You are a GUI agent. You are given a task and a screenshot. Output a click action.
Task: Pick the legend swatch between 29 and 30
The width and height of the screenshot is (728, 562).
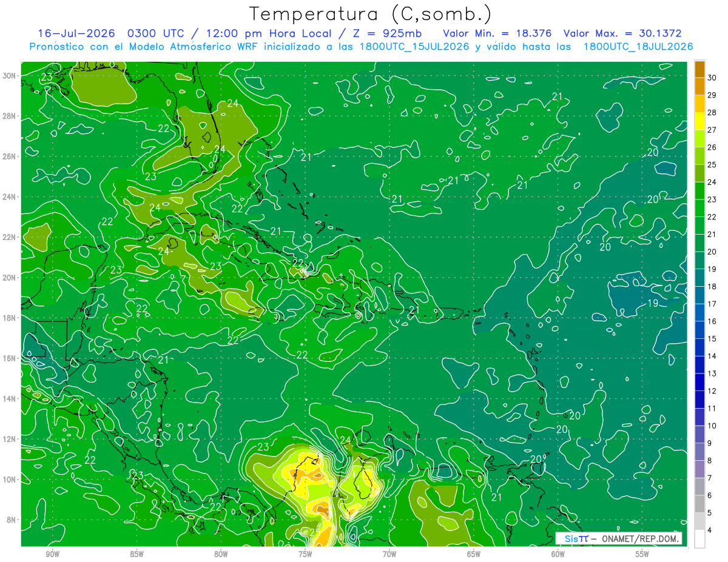699,87
